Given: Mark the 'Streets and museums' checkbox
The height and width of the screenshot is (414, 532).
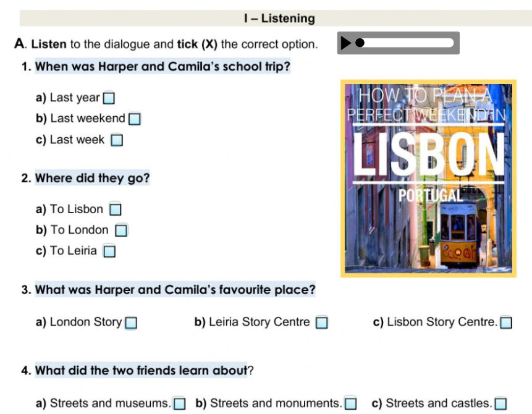Looking at the screenshot, I should [179, 404].
